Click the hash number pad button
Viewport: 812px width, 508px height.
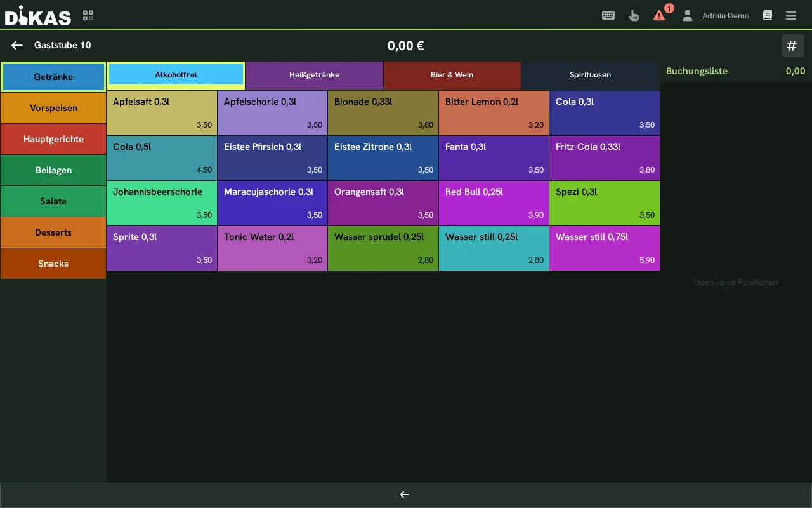pyautogui.click(x=792, y=46)
